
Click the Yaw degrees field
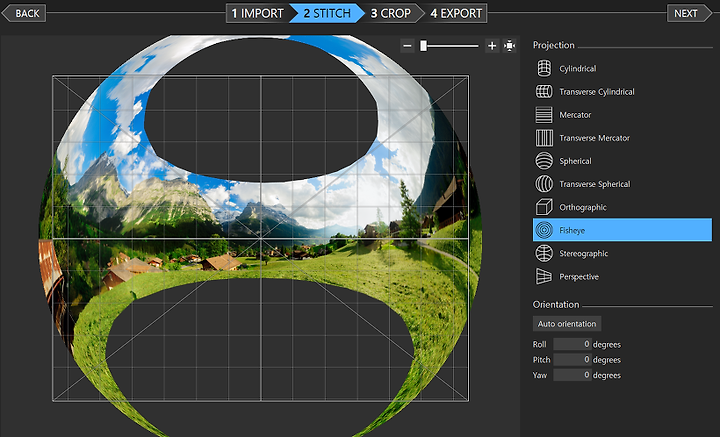click(572, 375)
